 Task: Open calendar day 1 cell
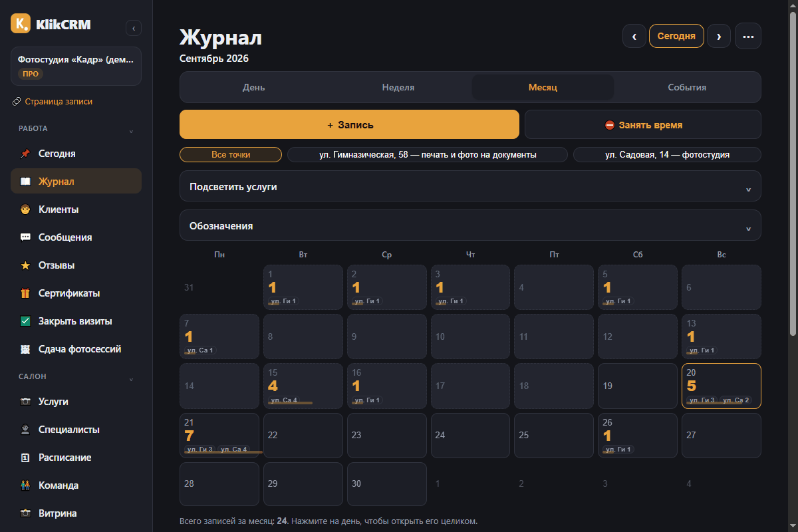tap(303, 287)
